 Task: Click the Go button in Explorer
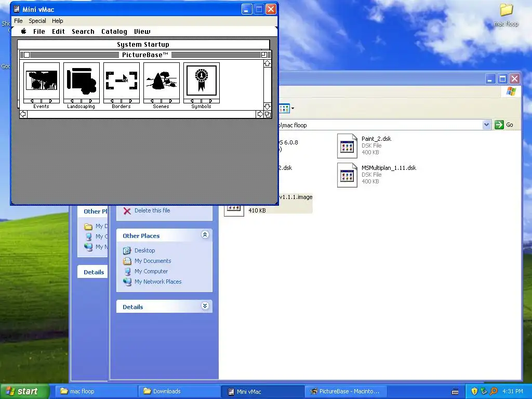tap(504, 125)
